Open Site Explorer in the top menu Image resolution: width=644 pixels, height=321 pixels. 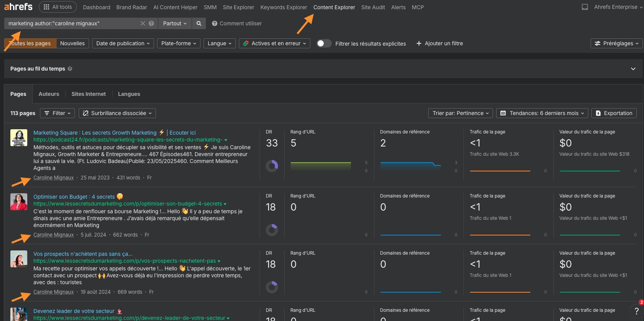pos(238,7)
